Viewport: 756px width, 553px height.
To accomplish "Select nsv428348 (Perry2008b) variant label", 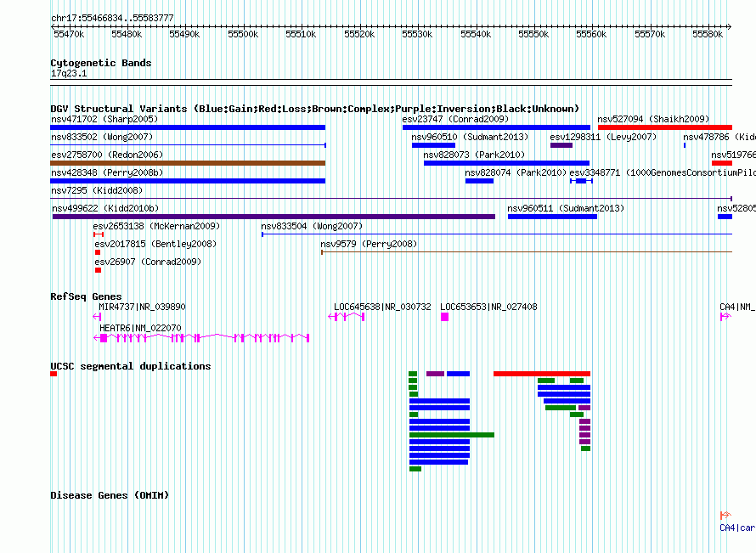I will (107, 172).
